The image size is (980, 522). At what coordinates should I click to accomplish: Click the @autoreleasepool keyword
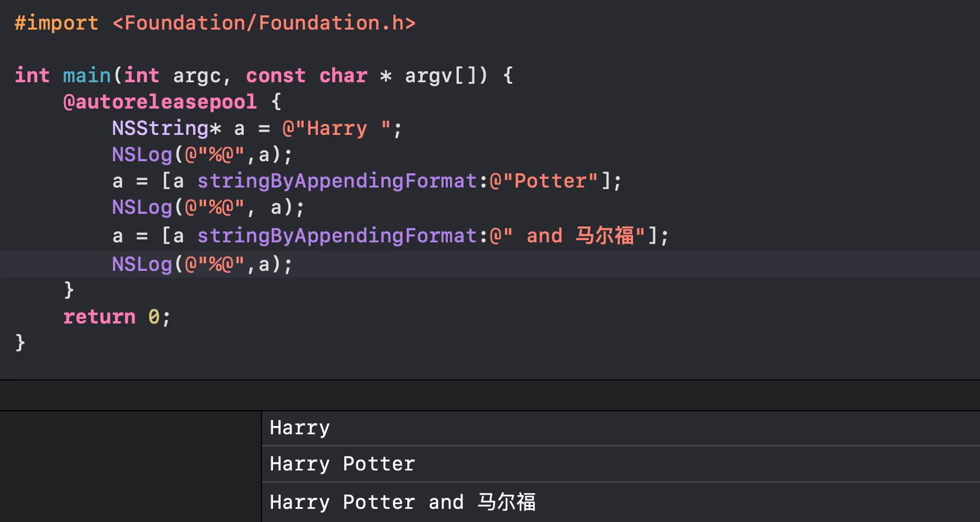pyautogui.click(x=160, y=102)
